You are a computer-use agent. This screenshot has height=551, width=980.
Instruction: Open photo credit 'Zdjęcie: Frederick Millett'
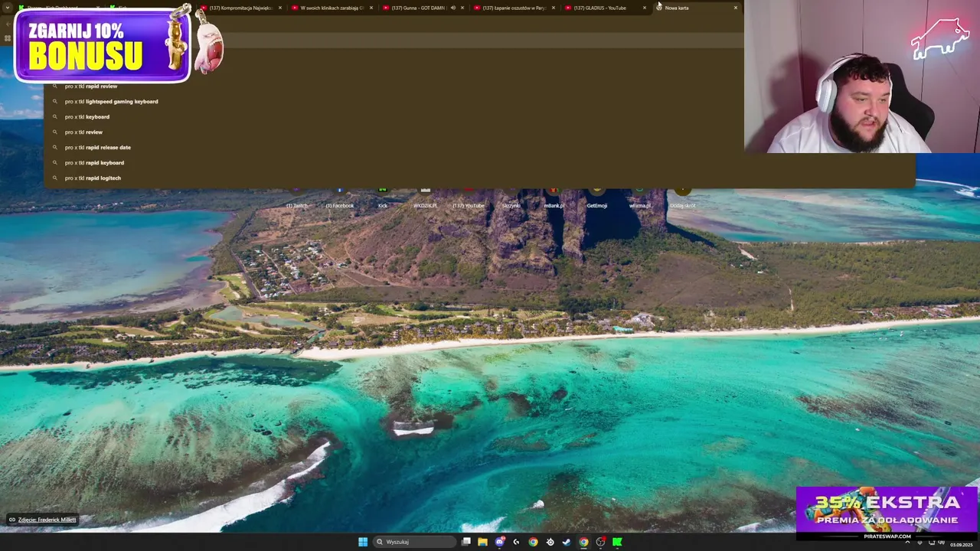tap(42, 520)
